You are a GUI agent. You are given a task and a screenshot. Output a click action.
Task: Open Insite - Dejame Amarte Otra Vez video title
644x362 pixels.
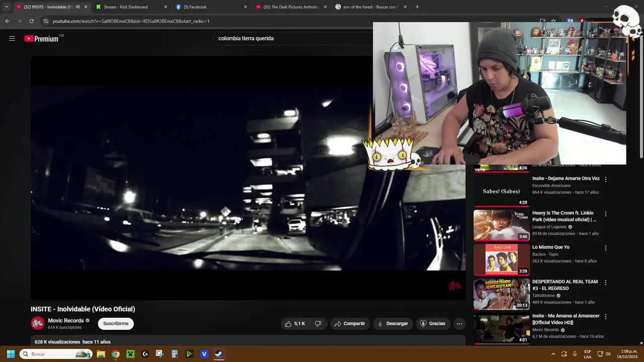tap(566, 178)
